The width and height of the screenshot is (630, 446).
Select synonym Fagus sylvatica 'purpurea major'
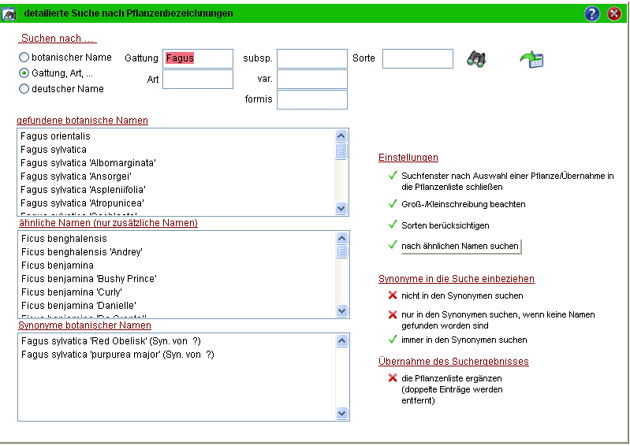[118, 354]
